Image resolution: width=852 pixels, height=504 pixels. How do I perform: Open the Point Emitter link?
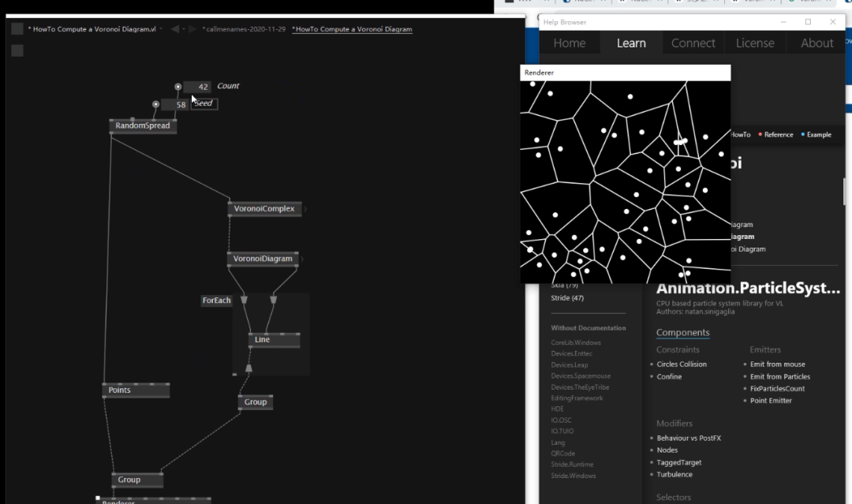(x=771, y=401)
